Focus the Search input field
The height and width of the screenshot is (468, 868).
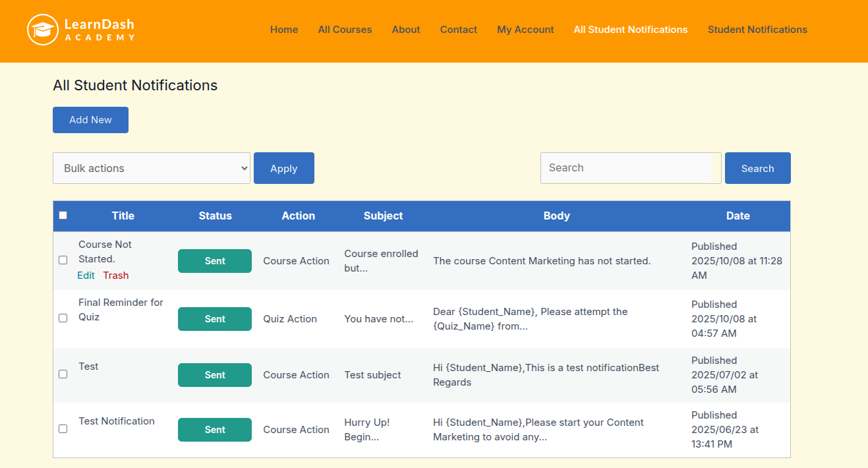[631, 168]
